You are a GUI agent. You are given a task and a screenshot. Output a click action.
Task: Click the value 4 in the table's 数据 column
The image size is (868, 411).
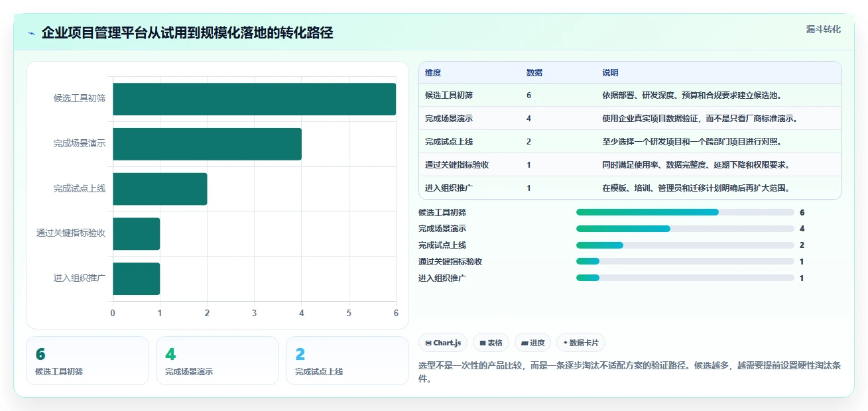point(528,119)
